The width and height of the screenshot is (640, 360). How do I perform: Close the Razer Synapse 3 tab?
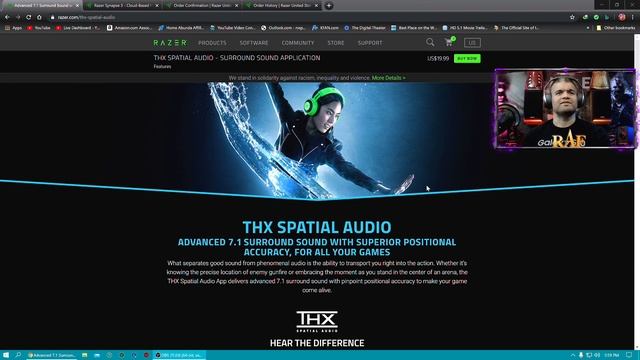pyautogui.click(x=157, y=6)
